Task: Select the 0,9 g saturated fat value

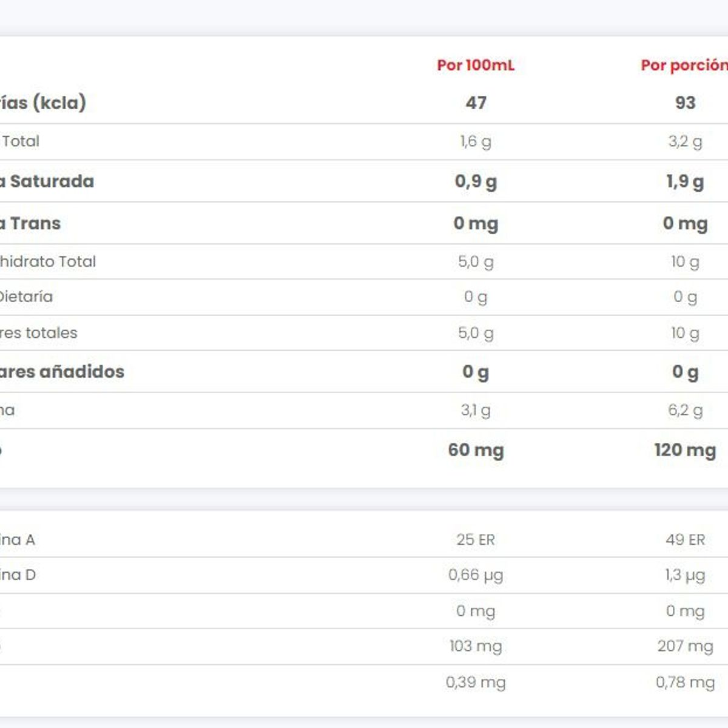Action: (476, 181)
